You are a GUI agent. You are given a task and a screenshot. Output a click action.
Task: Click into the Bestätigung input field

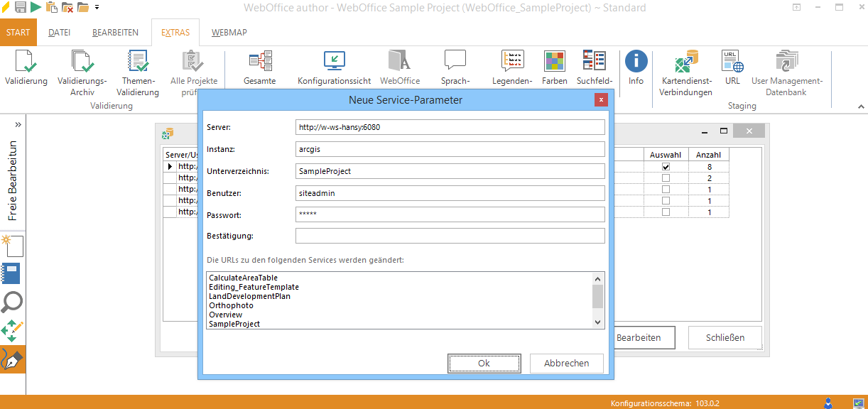click(450, 236)
